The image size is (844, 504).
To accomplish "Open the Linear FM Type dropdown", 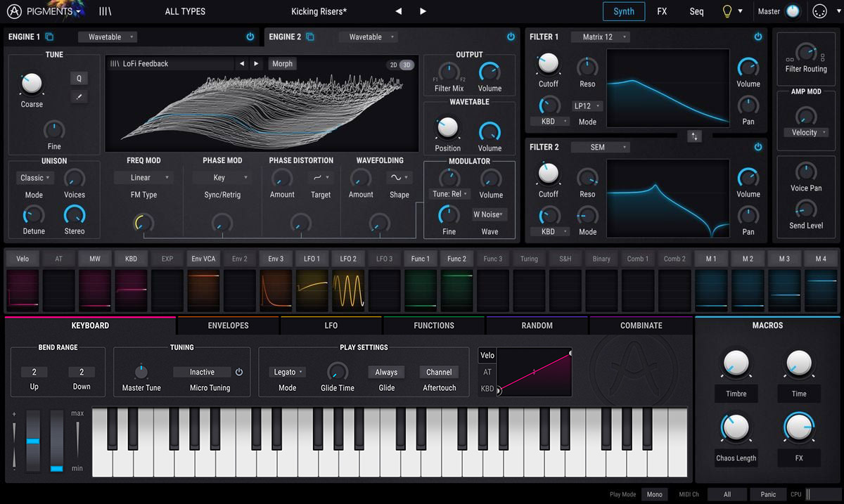I will (143, 177).
